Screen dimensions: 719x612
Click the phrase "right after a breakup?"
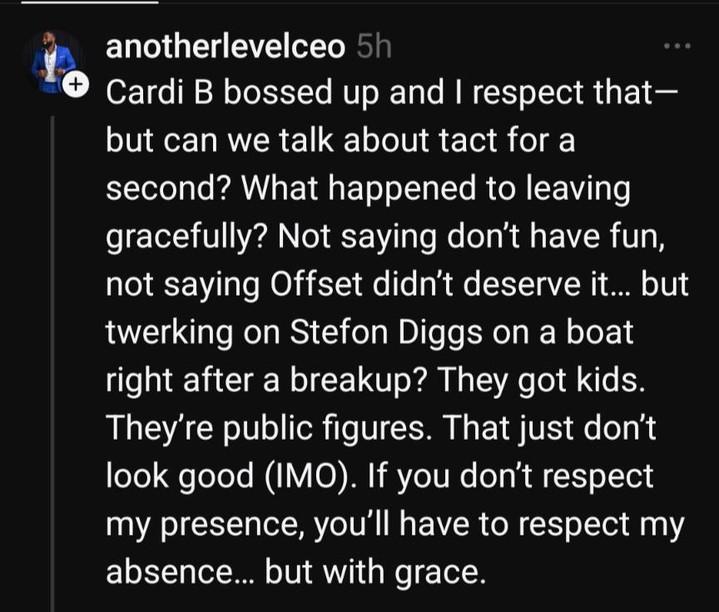[268, 380]
